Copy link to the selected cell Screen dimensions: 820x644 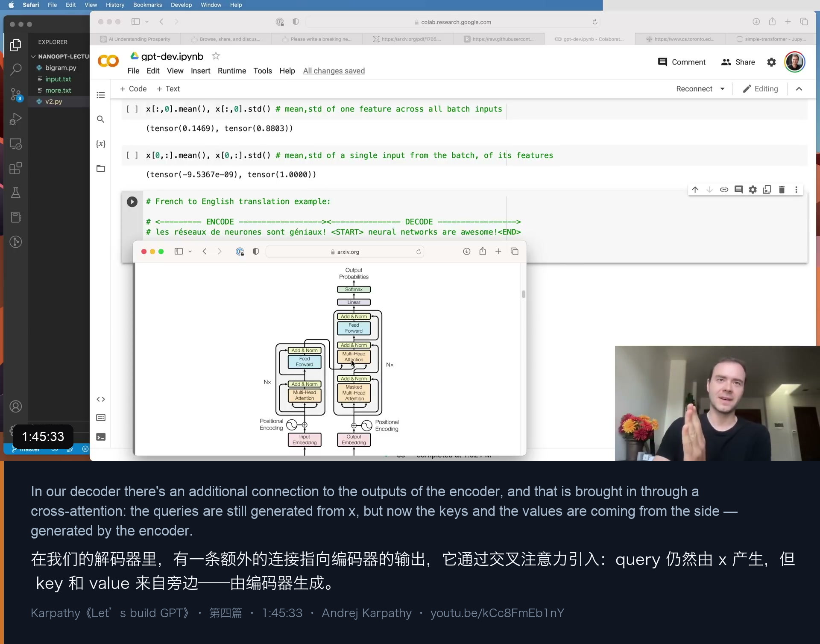724,190
